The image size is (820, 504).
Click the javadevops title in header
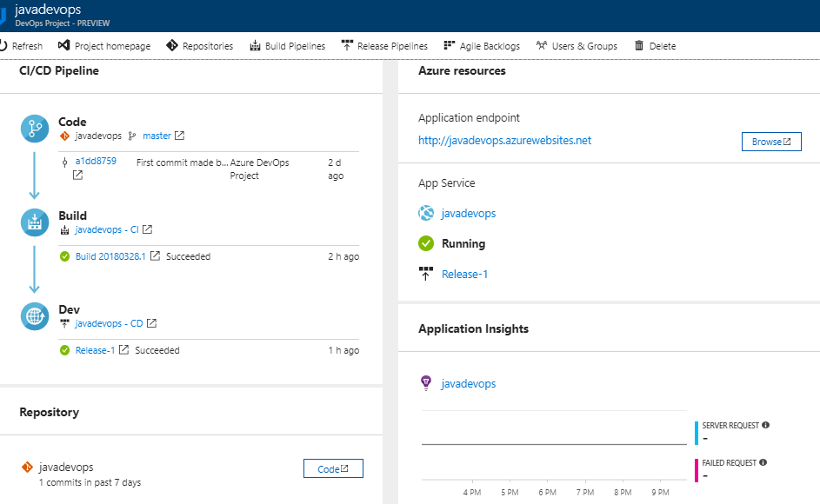tap(48, 10)
